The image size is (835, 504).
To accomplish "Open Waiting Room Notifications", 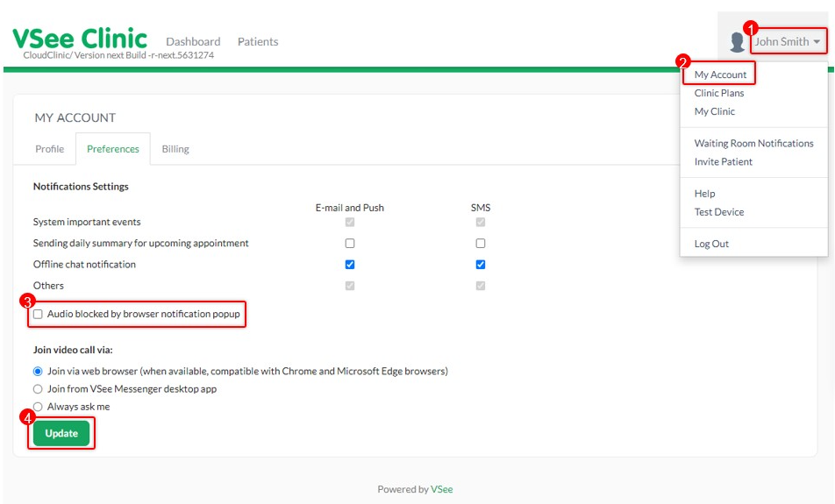I will tap(753, 143).
